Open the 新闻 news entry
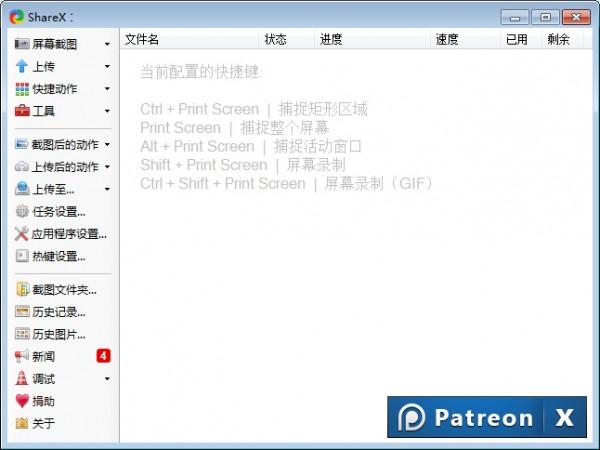This screenshot has width=600, height=450. [x=43, y=356]
